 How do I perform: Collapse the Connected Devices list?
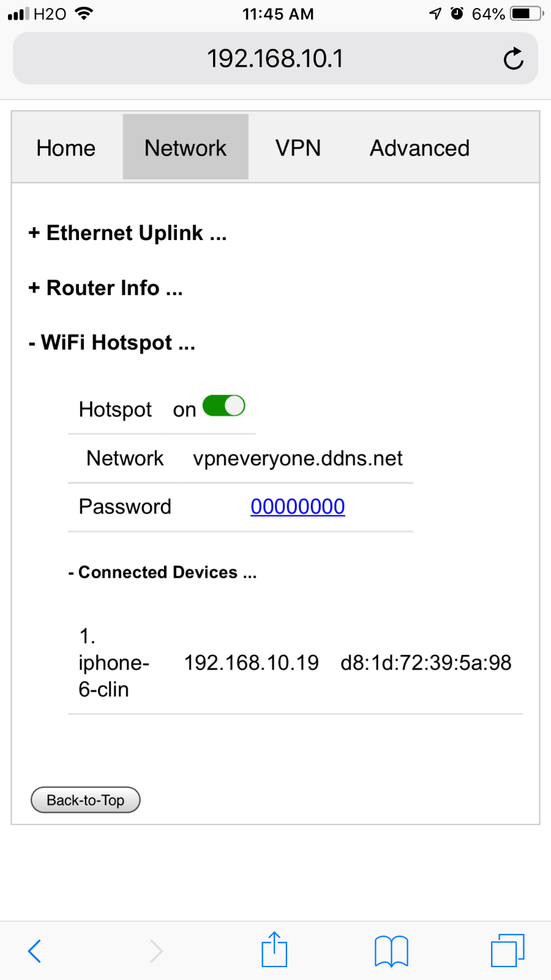[x=162, y=572]
